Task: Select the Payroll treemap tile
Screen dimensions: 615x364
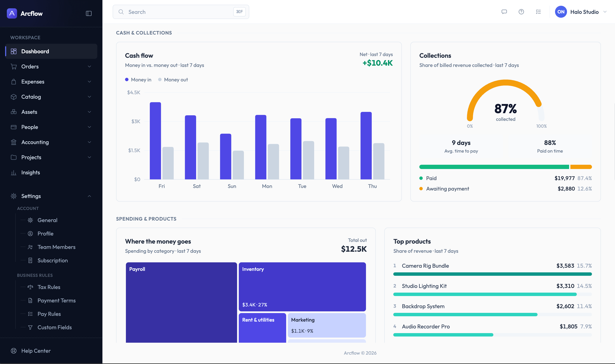Action: click(181, 302)
